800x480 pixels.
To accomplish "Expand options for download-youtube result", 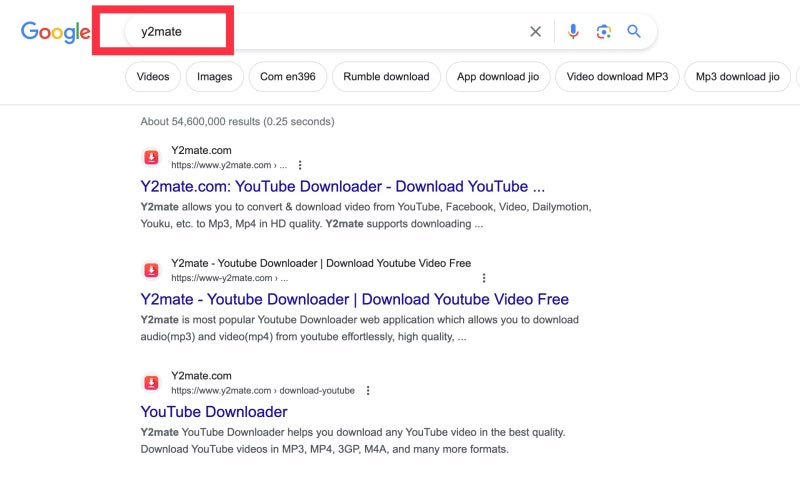I will click(x=368, y=391).
